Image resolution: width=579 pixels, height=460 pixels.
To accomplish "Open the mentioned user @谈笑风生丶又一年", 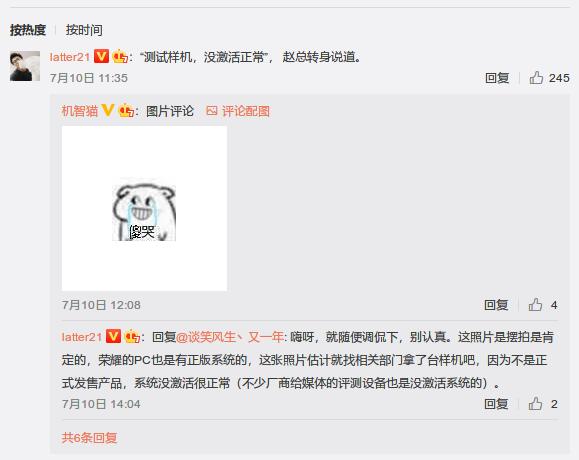I will coord(230,337).
